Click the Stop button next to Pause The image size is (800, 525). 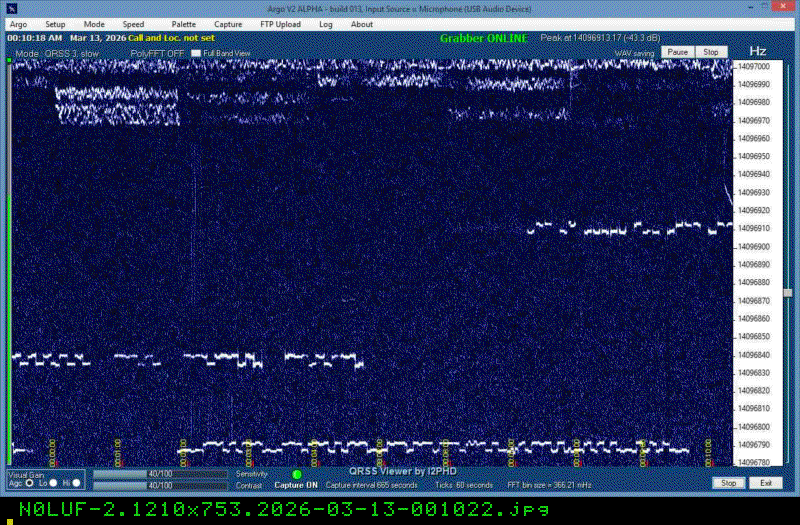point(710,52)
